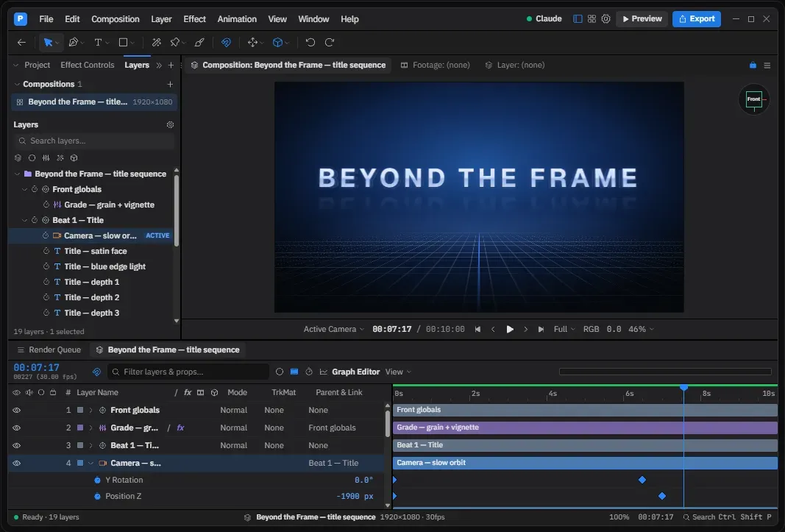Open the Animation menu

[237, 19]
